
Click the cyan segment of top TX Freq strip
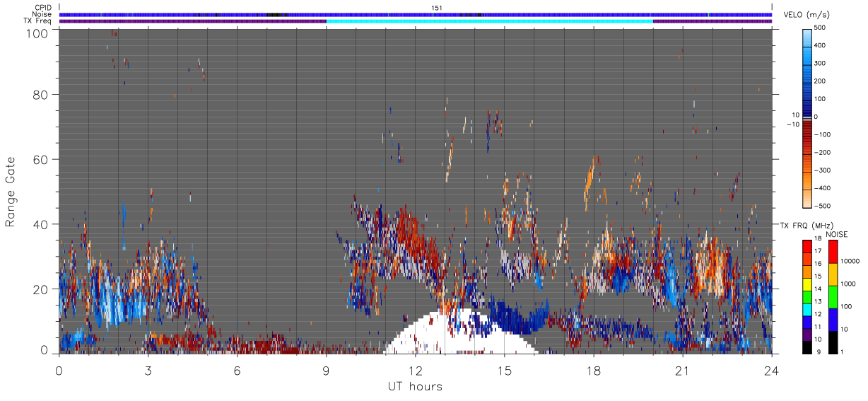(x=490, y=21)
